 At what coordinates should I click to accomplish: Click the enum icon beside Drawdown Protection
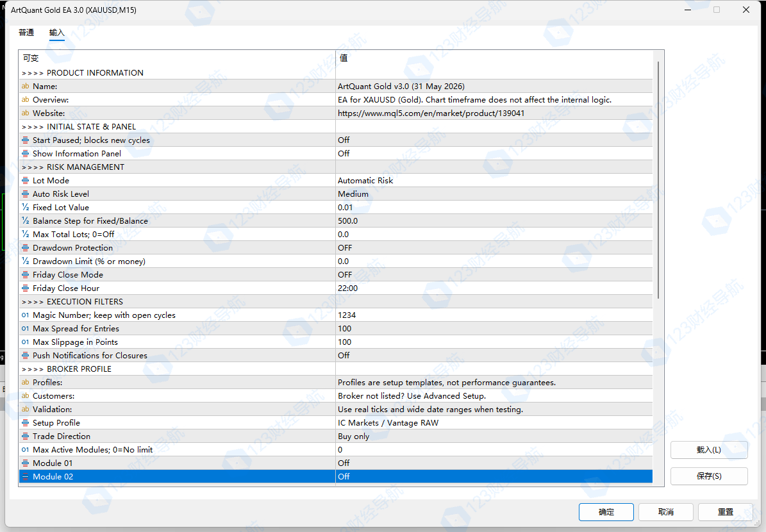pos(26,247)
